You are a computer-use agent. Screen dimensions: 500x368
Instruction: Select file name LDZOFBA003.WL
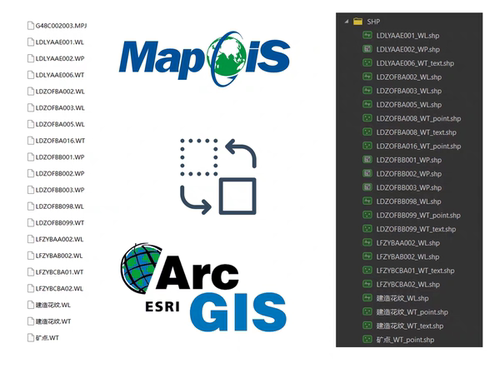point(60,108)
